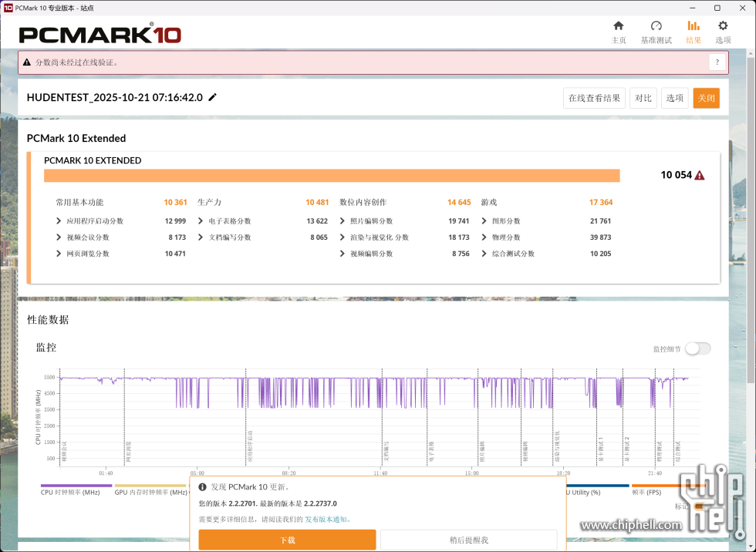Expand the 物理分数 row
This screenshot has height=552, width=756.
[485, 237]
